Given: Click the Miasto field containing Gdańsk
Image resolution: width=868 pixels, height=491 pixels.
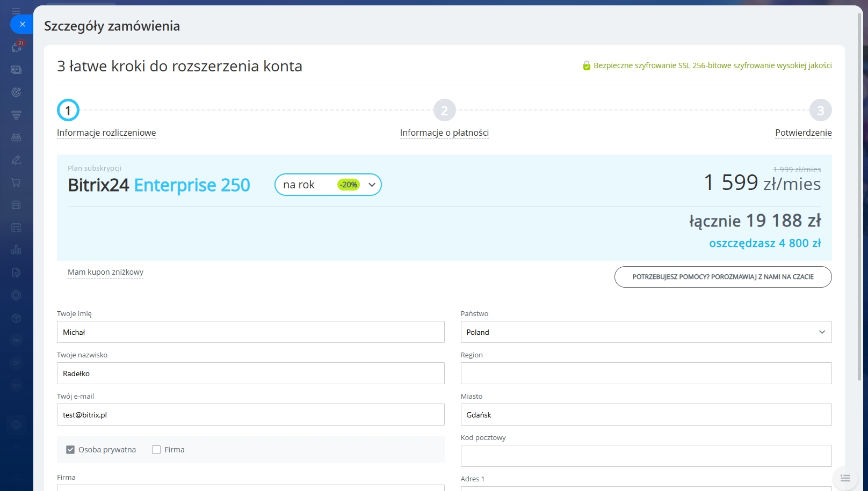Looking at the screenshot, I should pyautogui.click(x=646, y=415).
